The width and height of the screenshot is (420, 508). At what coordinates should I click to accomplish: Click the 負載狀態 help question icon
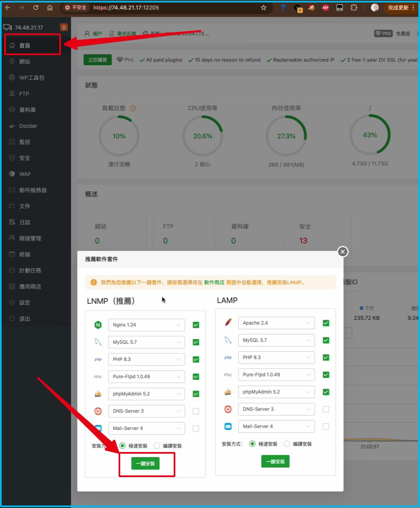pos(133,108)
